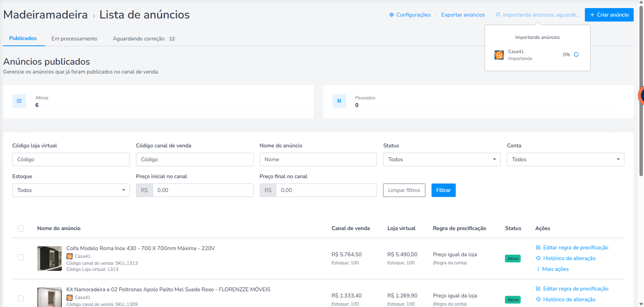
Task: Click history clock icon for Coifa Modelo Roma
Action: 538,258
